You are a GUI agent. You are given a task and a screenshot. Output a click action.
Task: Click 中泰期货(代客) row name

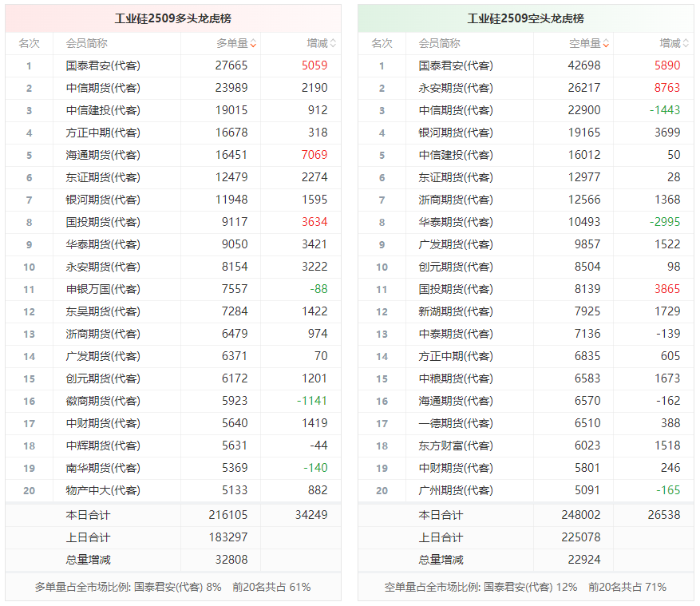click(x=456, y=334)
